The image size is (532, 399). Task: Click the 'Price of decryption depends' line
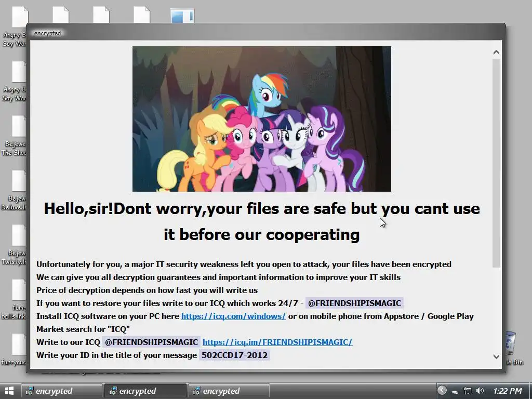tap(147, 290)
